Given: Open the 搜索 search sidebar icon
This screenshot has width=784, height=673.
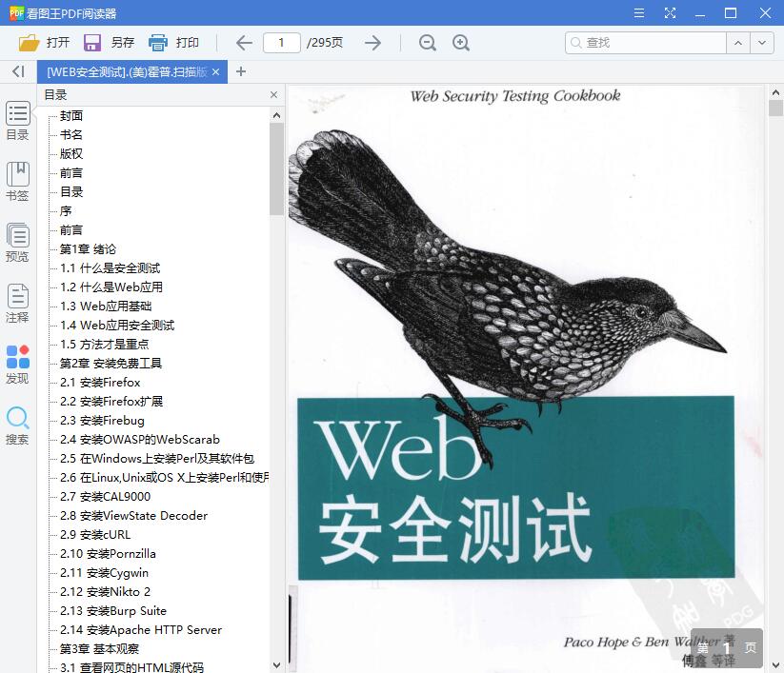Looking at the screenshot, I should click(17, 426).
